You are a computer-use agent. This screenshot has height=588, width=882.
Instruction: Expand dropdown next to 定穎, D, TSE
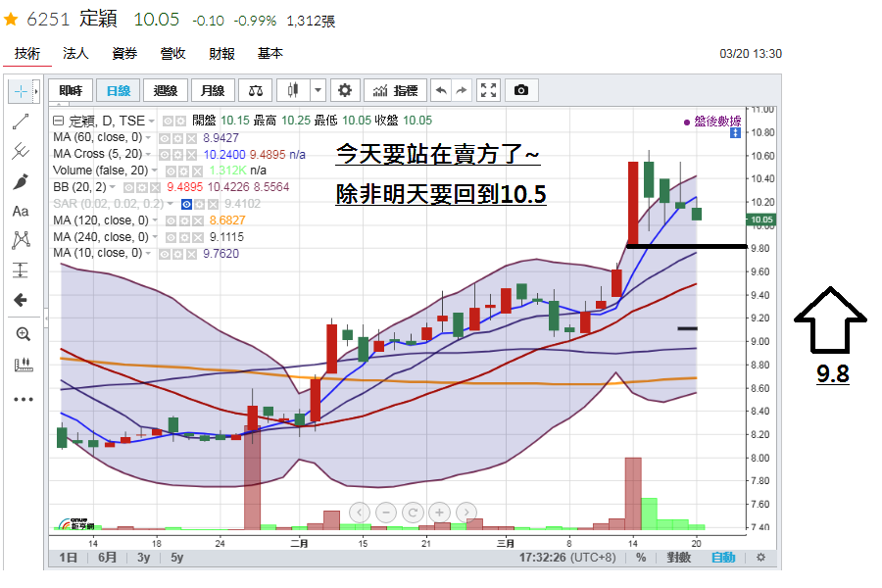(152, 121)
